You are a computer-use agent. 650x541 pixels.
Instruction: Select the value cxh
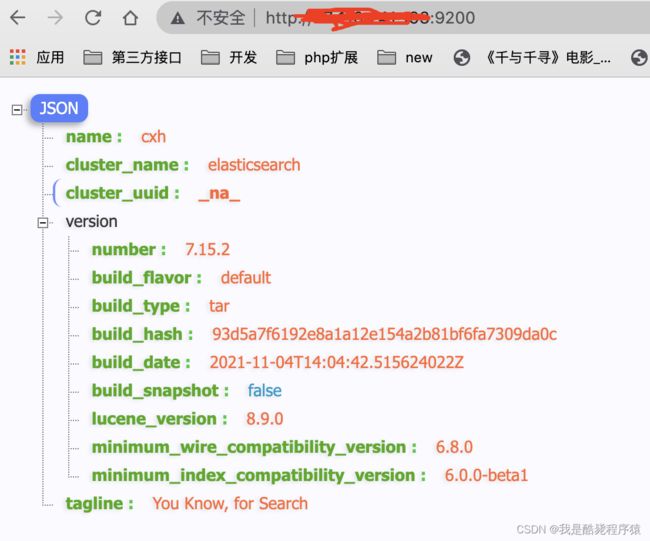pyautogui.click(x=153, y=137)
